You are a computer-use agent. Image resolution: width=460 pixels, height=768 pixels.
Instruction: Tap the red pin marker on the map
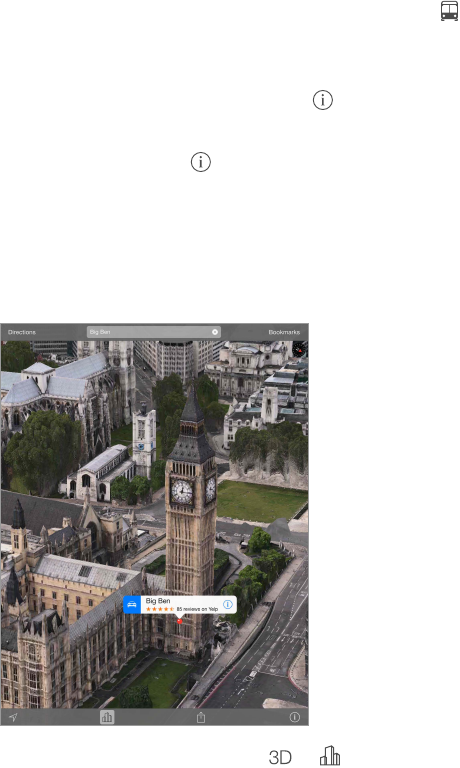(179, 621)
